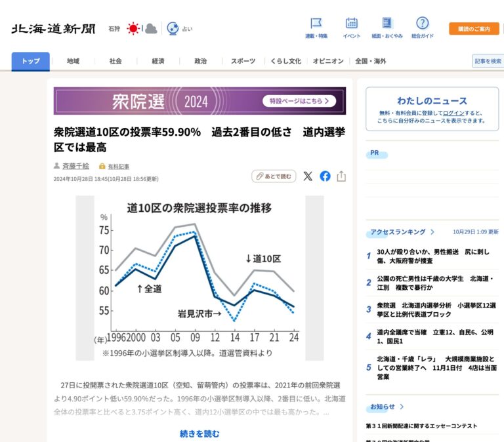This screenshot has height=442, width=504.
Task: Open ranking article 道内全議席で当確
Action: [435, 336]
